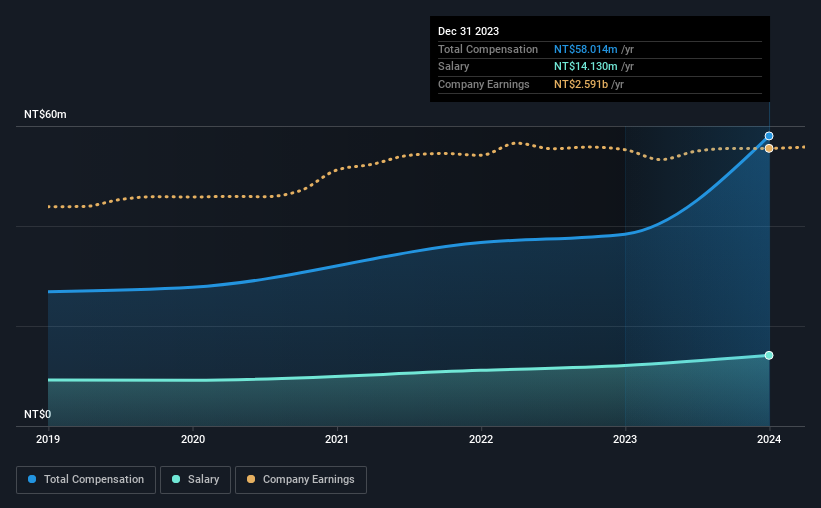Click the NT$14.130m salary value

585,67
